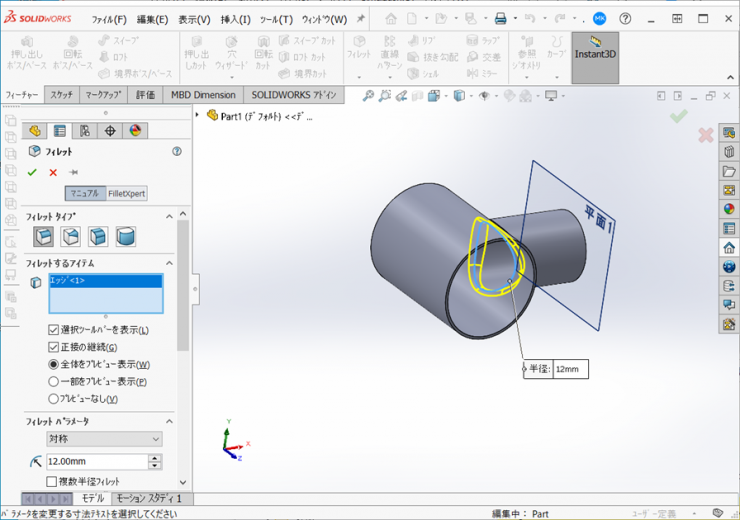This screenshot has width=740, height=520.
Task: Click the green checkmark to accept fillet
Action: click(x=32, y=172)
